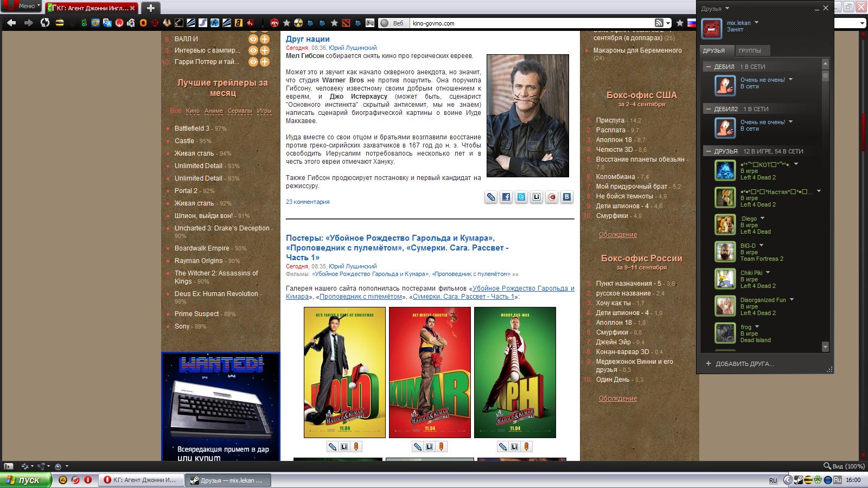Screen dimensions: 868x488
Task: Select the Веб address field badge
Action: pos(393,23)
